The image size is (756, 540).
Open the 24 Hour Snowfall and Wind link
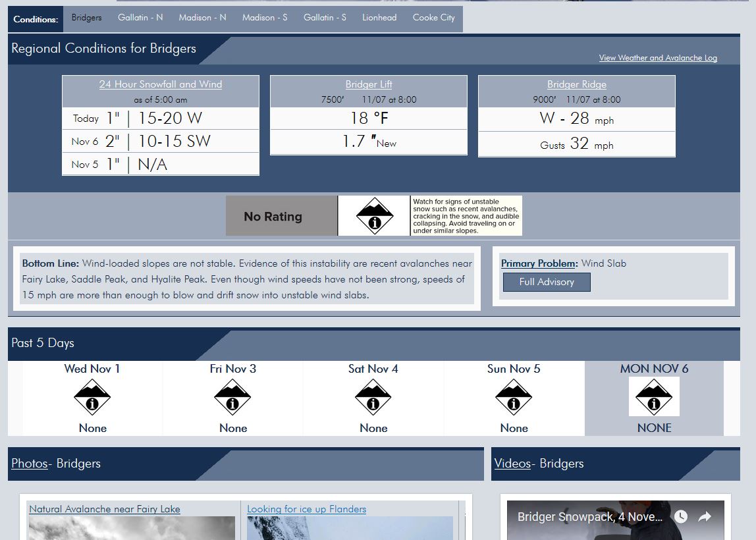pos(161,84)
